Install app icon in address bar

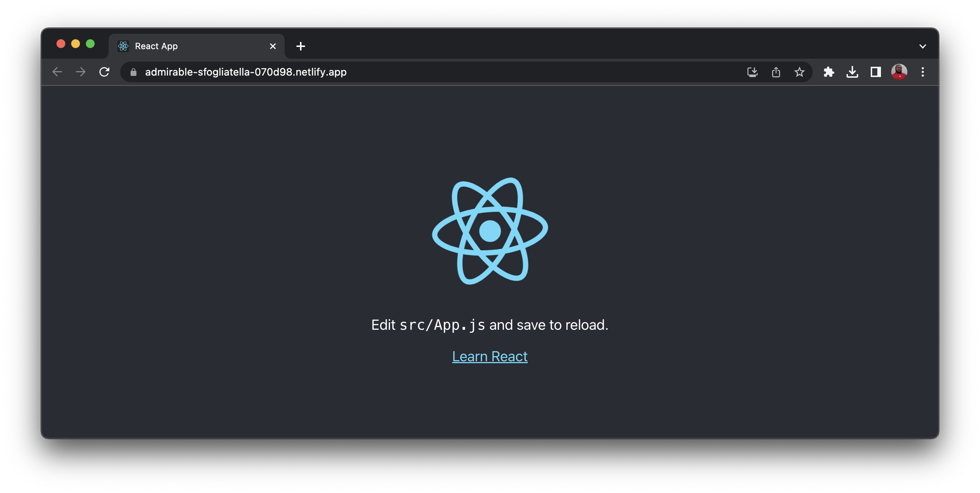[752, 72]
